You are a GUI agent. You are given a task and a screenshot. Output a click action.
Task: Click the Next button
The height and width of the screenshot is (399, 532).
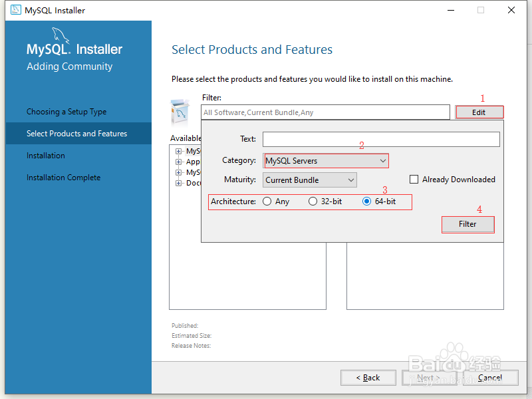coord(429,377)
